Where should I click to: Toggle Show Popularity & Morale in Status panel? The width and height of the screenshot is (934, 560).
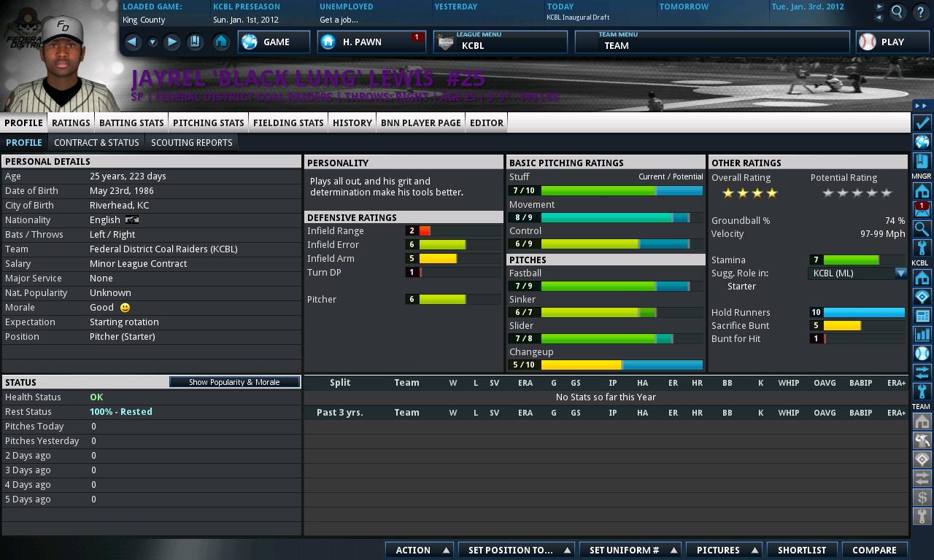(x=233, y=381)
